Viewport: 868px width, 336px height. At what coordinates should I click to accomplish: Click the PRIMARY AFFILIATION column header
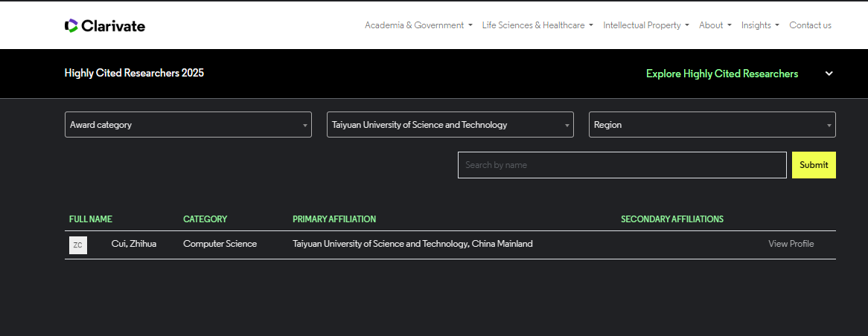point(334,219)
